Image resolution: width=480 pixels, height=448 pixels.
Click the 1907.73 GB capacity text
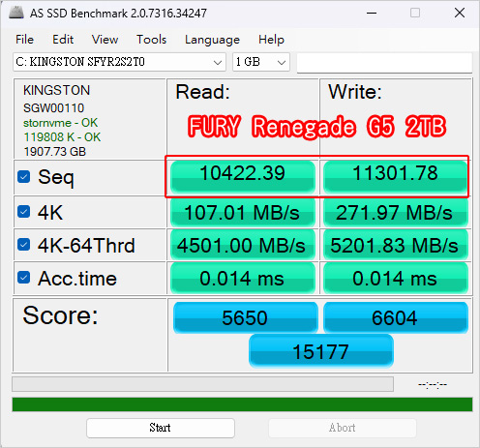pos(55,152)
